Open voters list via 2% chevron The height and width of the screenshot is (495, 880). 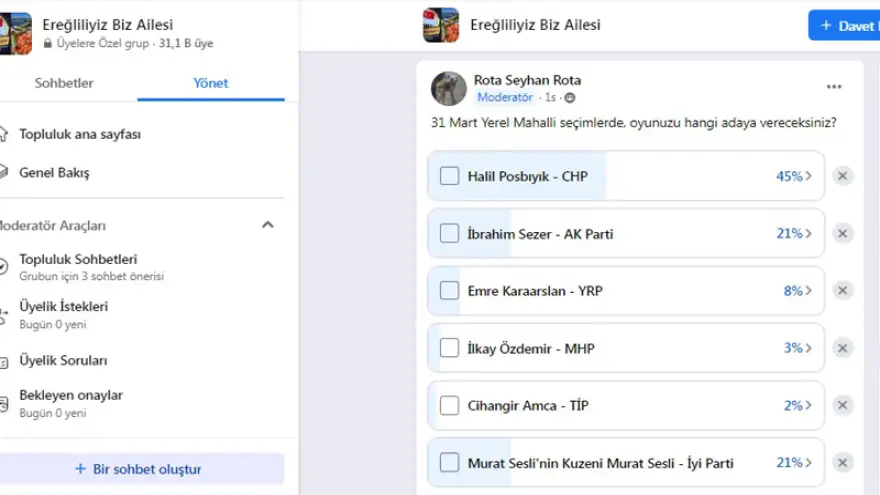pyautogui.click(x=809, y=405)
